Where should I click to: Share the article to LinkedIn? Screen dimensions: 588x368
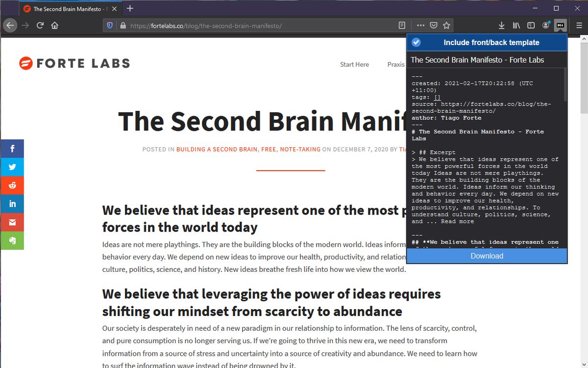12,204
